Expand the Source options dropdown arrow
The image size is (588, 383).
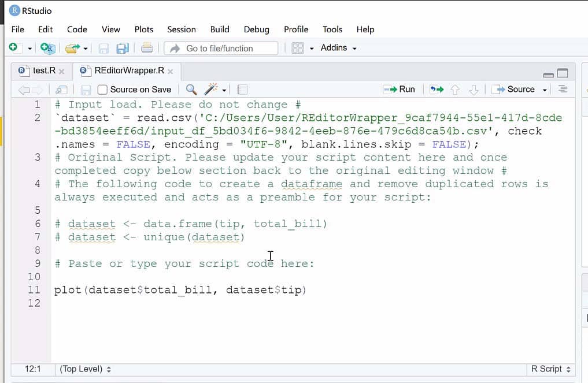(545, 90)
